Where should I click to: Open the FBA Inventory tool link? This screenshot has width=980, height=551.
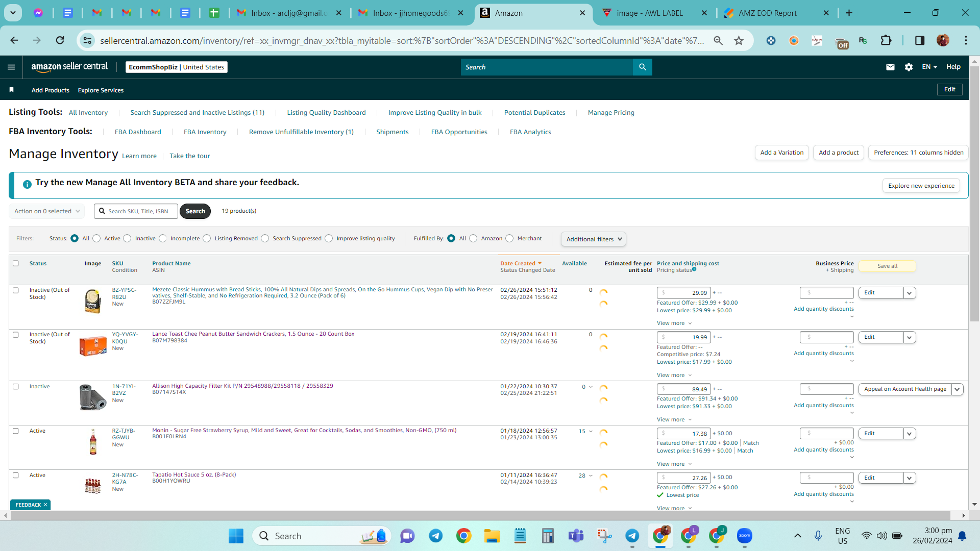pyautogui.click(x=205, y=132)
